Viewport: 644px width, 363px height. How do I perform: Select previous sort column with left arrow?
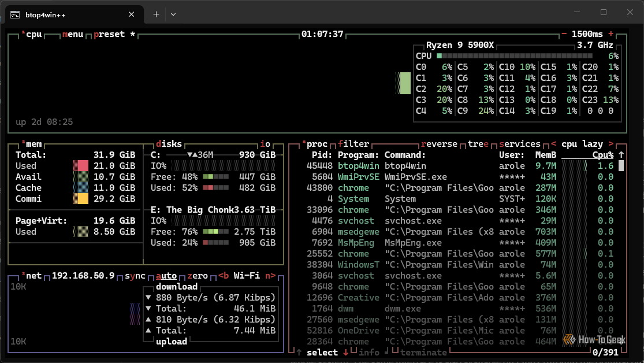[554, 144]
